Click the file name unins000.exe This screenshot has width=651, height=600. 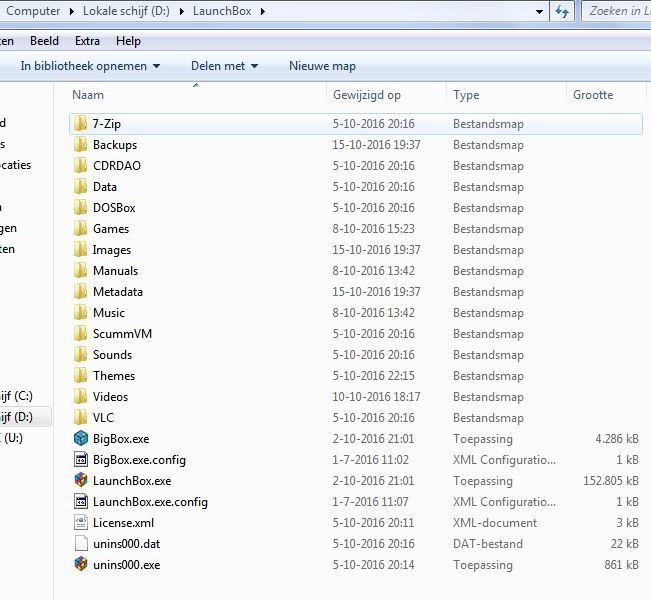(x=127, y=565)
